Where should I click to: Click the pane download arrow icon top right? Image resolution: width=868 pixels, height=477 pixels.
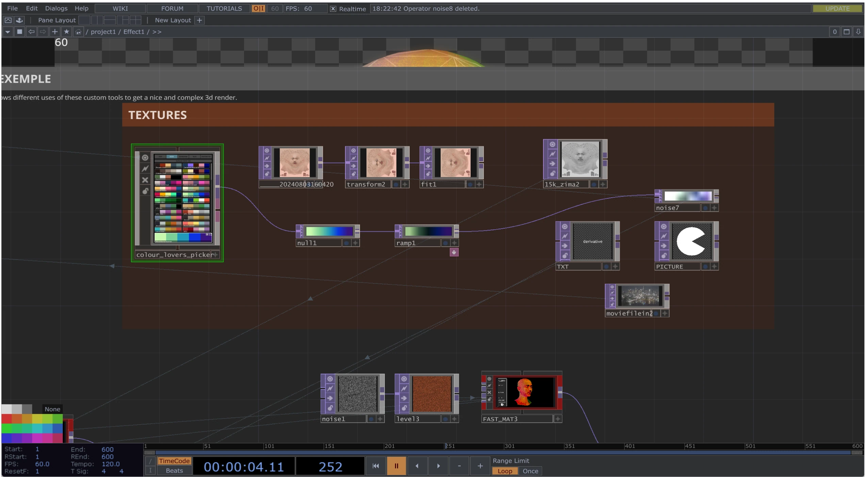tap(858, 32)
